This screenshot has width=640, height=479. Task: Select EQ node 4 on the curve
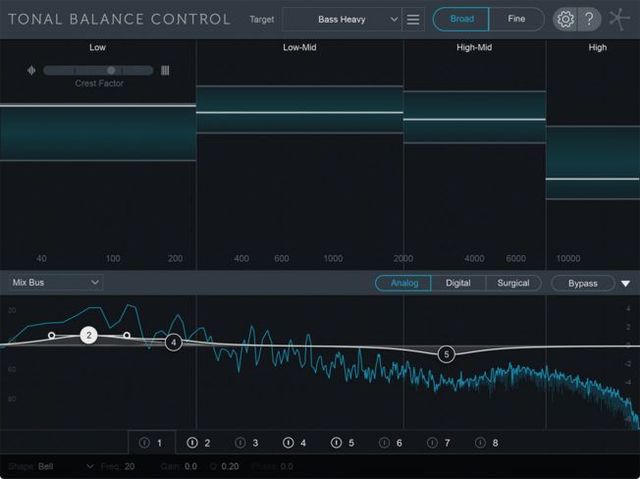[173, 342]
